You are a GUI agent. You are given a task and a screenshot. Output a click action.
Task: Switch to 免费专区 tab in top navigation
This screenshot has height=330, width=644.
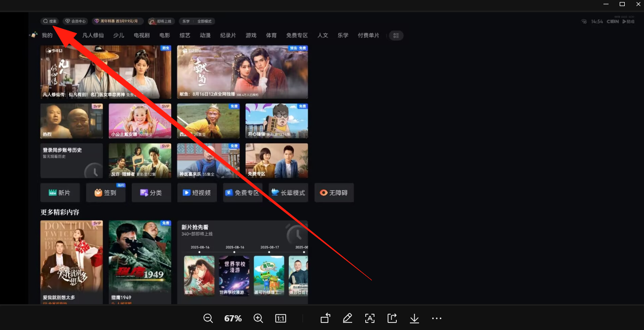click(x=297, y=35)
